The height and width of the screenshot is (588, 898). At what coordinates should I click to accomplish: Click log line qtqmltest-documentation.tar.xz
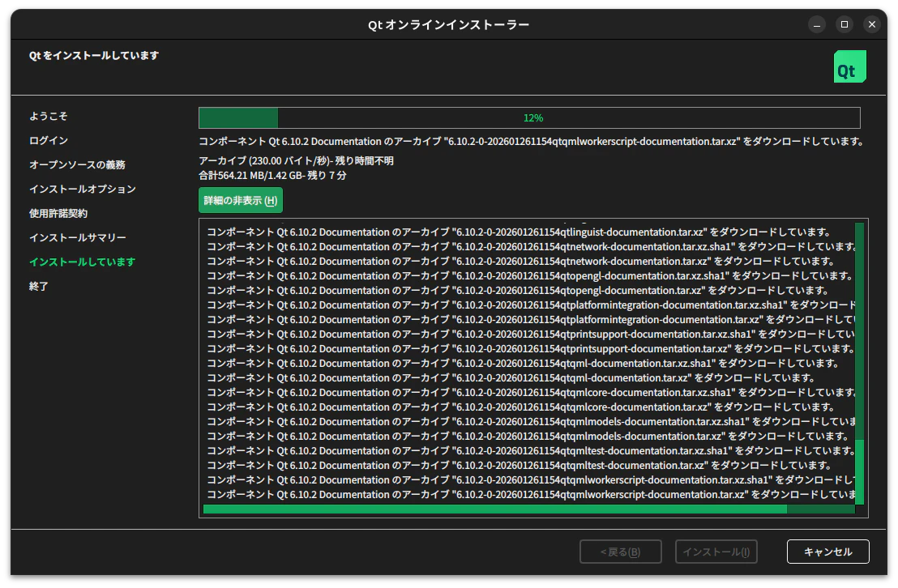tap(519, 466)
